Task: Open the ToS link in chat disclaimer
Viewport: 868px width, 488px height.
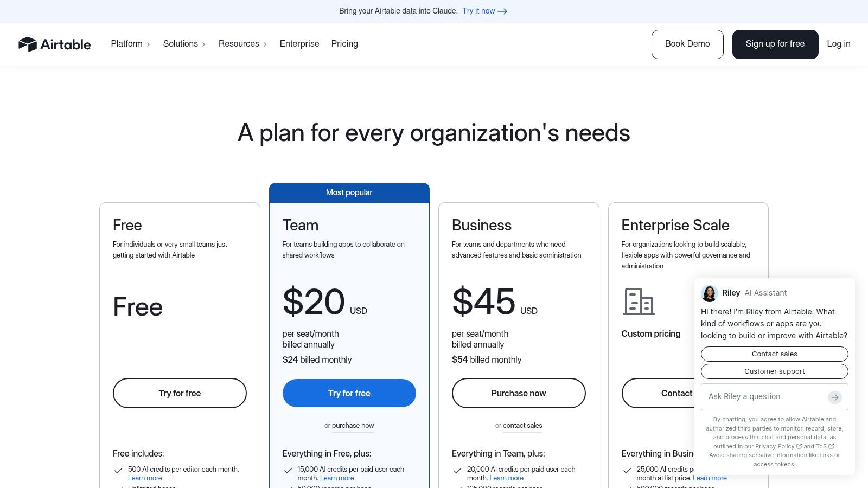Action: [825, 446]
